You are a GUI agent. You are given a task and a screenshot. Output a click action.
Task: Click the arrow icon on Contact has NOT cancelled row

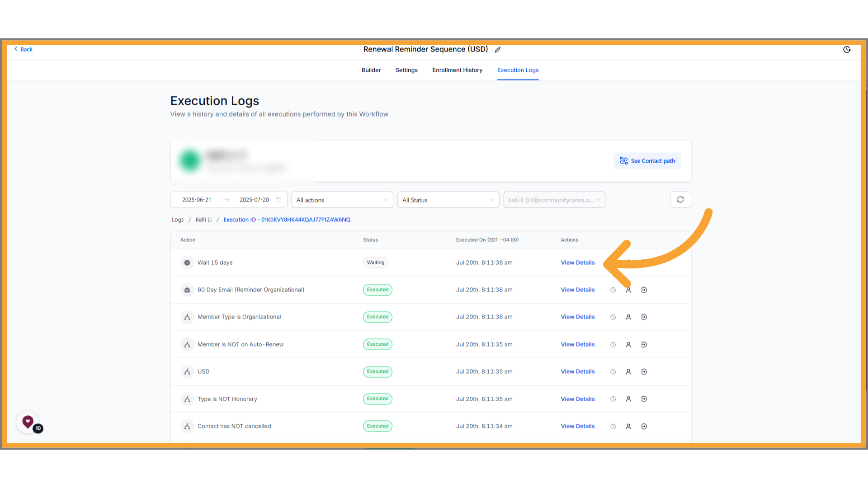coord(644,426)
